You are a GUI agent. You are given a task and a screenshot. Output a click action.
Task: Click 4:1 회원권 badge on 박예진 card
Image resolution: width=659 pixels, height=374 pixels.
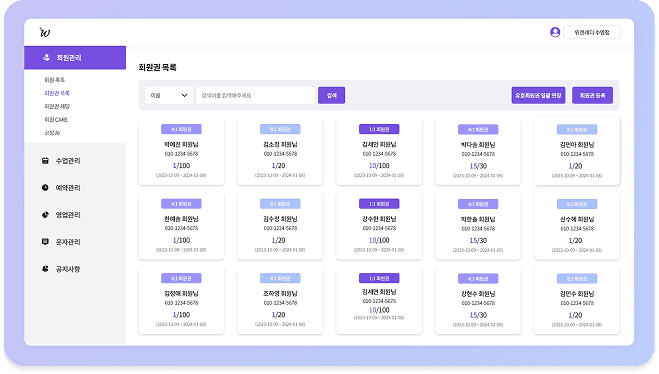pyautogui.click(x=181, y=129)
